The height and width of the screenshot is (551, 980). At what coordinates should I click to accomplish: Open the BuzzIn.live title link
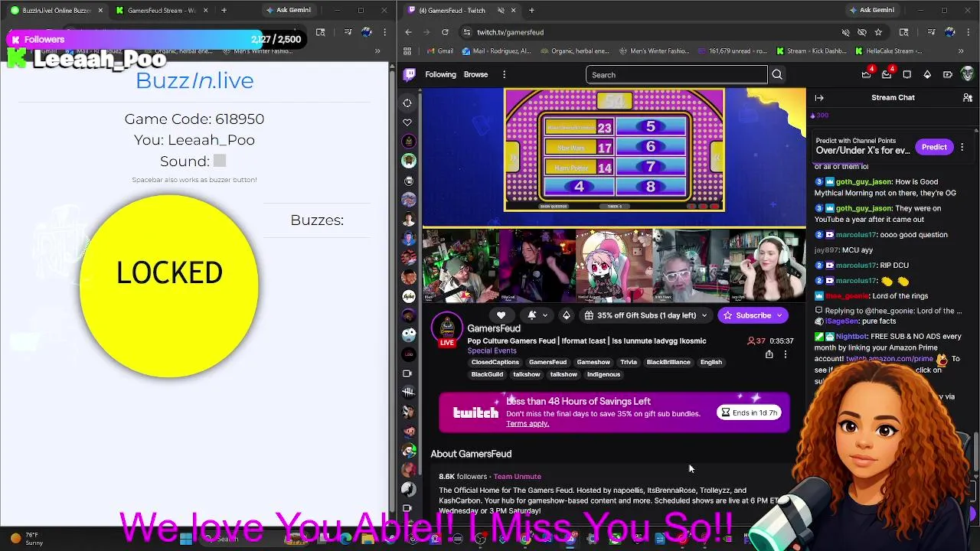coord(194,80)
